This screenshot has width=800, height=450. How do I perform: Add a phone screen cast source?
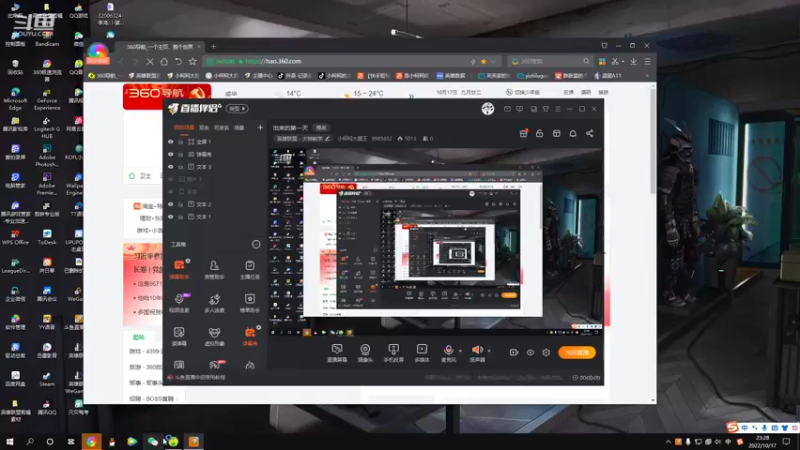tap(393, 353)
